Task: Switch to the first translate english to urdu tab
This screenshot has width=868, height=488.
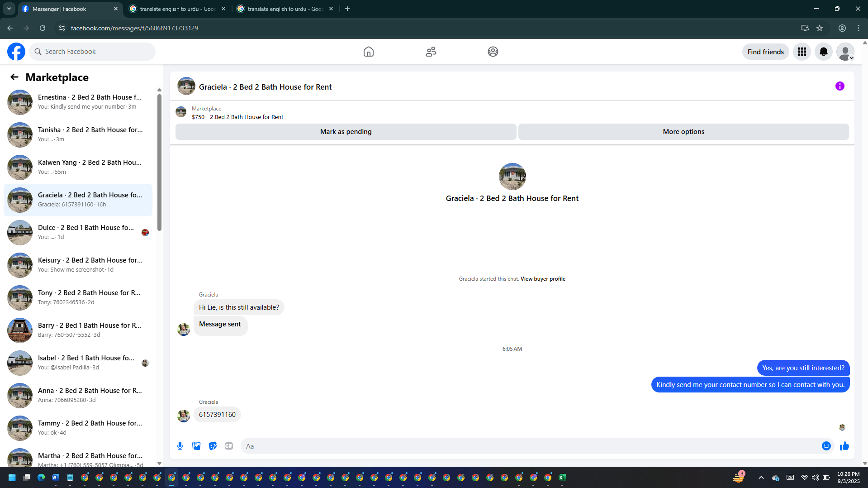Action: click(177, 9)
